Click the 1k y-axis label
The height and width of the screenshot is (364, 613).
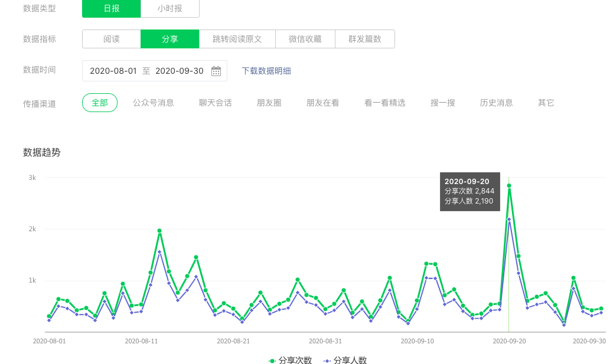32,280
